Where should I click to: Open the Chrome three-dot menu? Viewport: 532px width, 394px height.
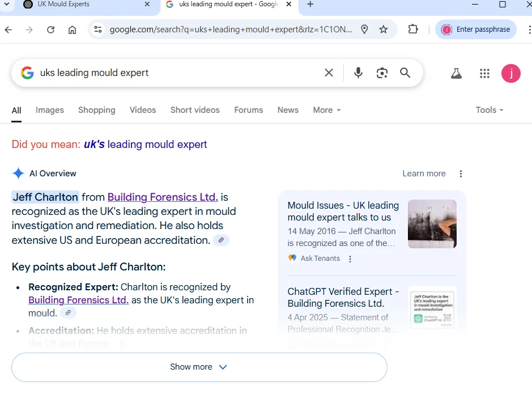tap(529, 29)
